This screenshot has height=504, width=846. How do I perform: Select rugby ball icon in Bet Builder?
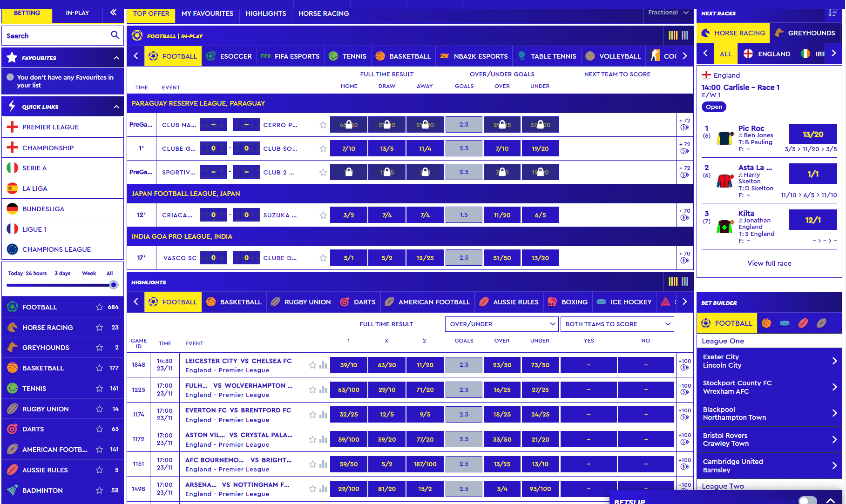point(803,323)
